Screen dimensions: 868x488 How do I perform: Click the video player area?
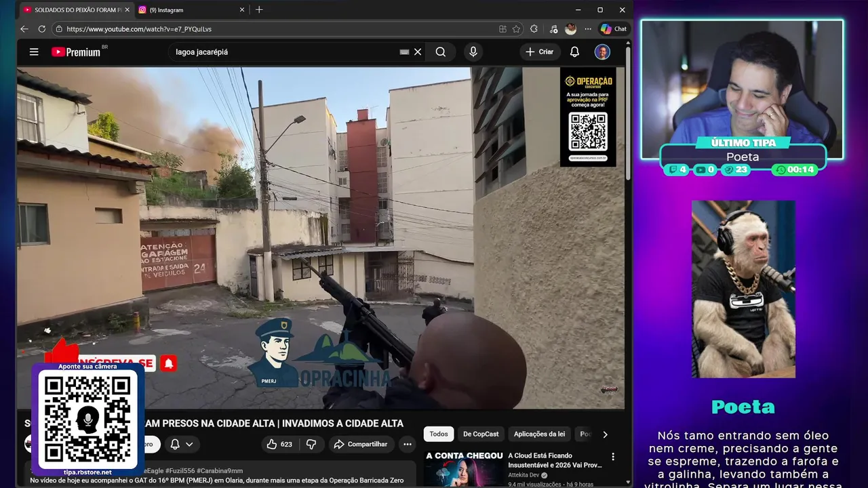tap(321, 238)
